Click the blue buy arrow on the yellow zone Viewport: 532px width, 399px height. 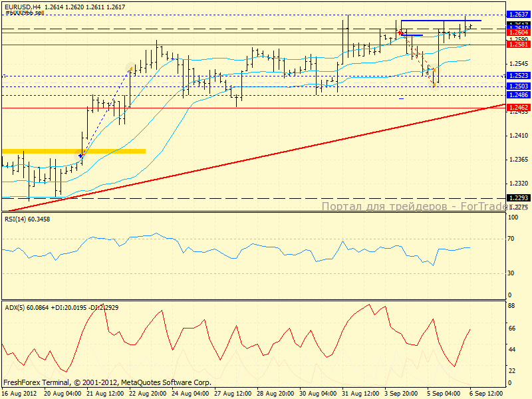[81, 156]
